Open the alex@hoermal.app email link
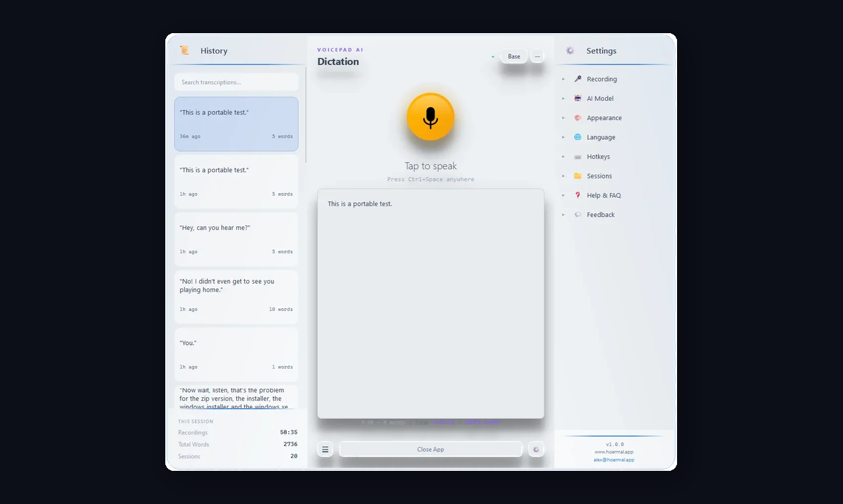The image size is (843, 504). coord(613,460)
